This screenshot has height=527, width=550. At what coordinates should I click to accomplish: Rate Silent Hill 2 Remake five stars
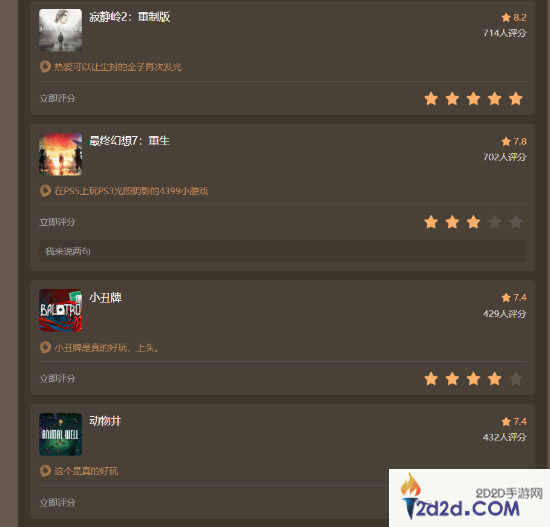(x=516, y=99)
